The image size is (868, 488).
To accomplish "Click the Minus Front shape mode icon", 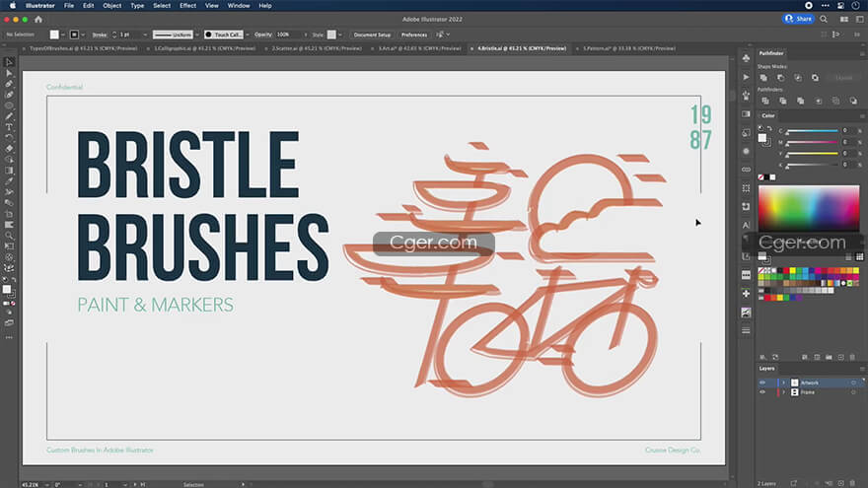I will (780, 78).
